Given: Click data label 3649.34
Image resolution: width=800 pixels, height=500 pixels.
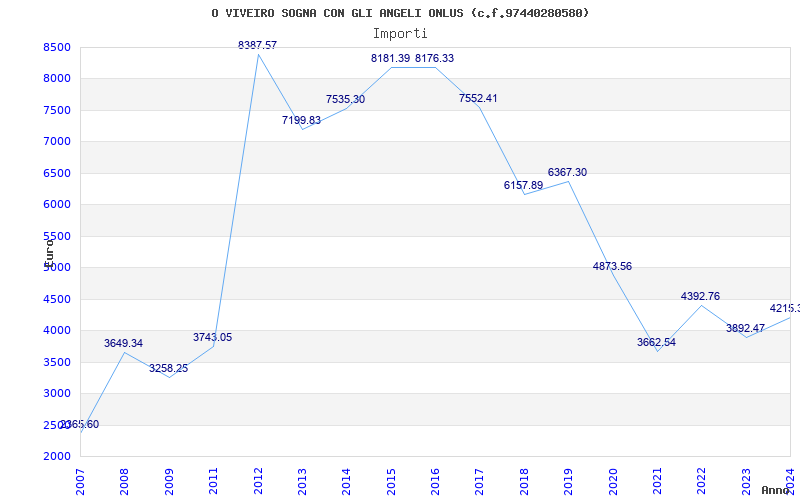Looking at the screenshot, I should click(x=123, y=343).
